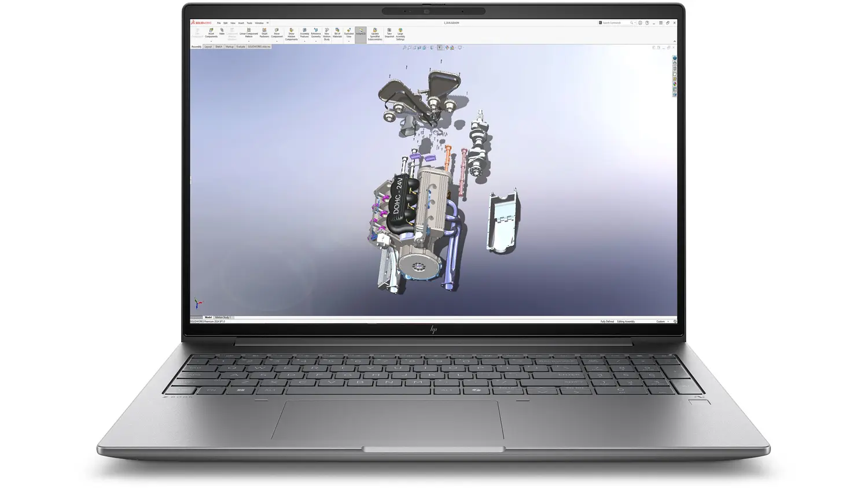Expand Linear Component Pattern dropdown arrow
This screenshot has height=488, width=868.
[x=249, y=41]
